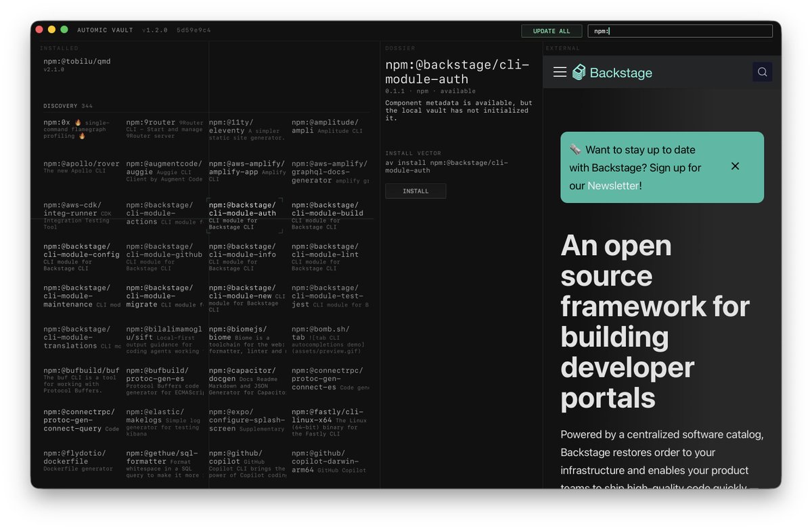The image size is (812, 529).
Task: Select npm:@backstage/cli-module-migrate package
Action: (164, 296)
